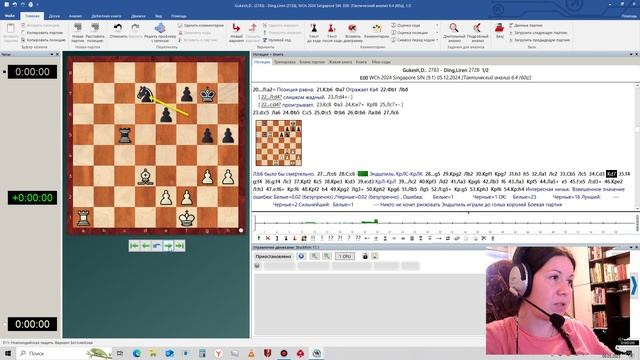The image size is (640, 360).
Task: Switch to the Opening book ribbon tab
Action: (x=106, y=16)
